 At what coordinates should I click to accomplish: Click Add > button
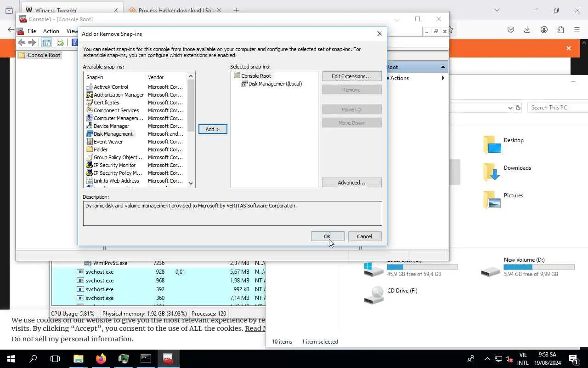point(213,129)
